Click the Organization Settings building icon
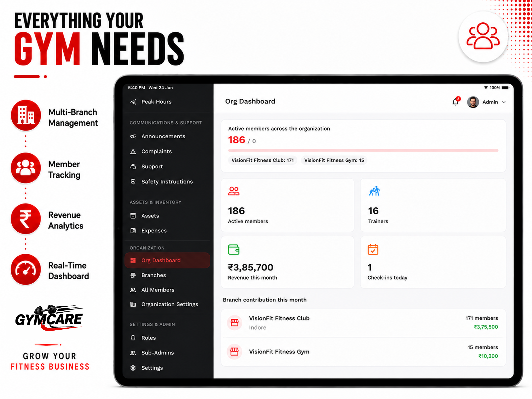The image size is (532, 399). [x=133, y=304]
